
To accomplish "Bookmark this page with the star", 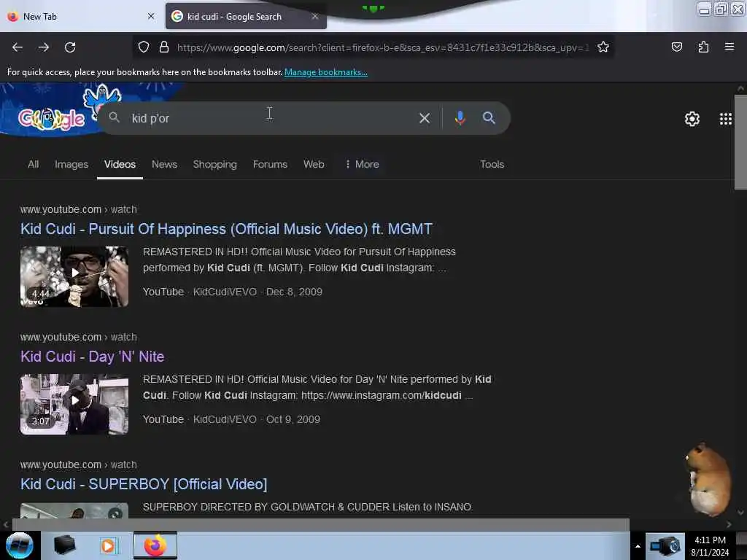I will pyautogui.click(x=603, y=47).
